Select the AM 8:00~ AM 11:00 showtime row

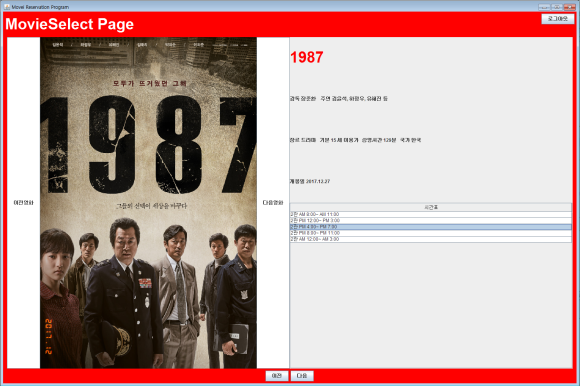tap(431, 214)
